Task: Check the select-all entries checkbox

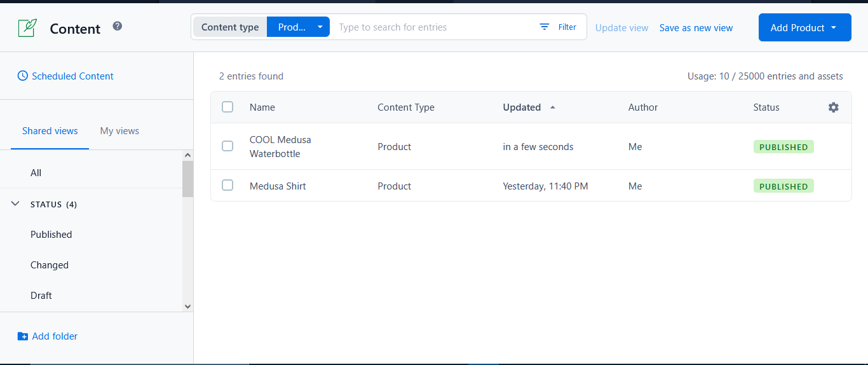Action: coord(227,107)
